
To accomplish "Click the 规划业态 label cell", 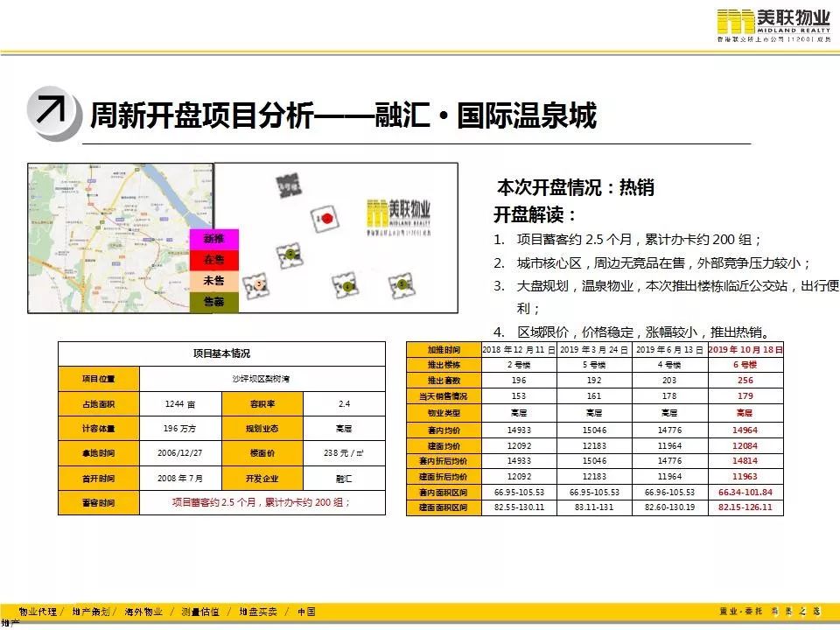I will [262, 429].
